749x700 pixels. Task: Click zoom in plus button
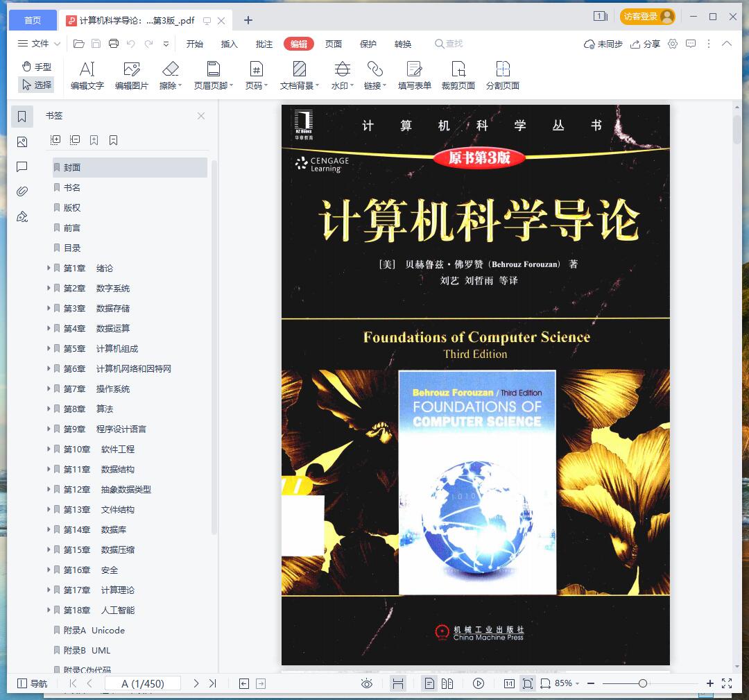[x=710, y=684]
